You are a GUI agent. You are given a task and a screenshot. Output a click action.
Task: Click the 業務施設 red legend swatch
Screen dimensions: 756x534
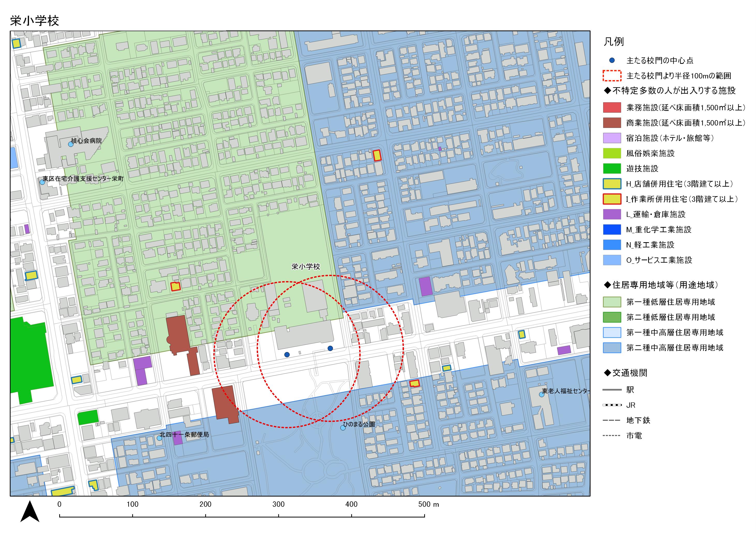tap(612, 107)
